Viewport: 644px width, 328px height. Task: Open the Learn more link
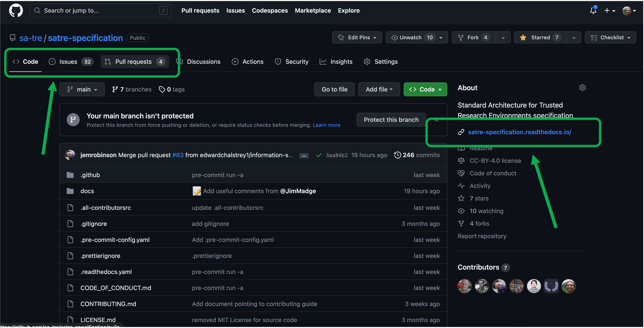click(x=326, y=125)
